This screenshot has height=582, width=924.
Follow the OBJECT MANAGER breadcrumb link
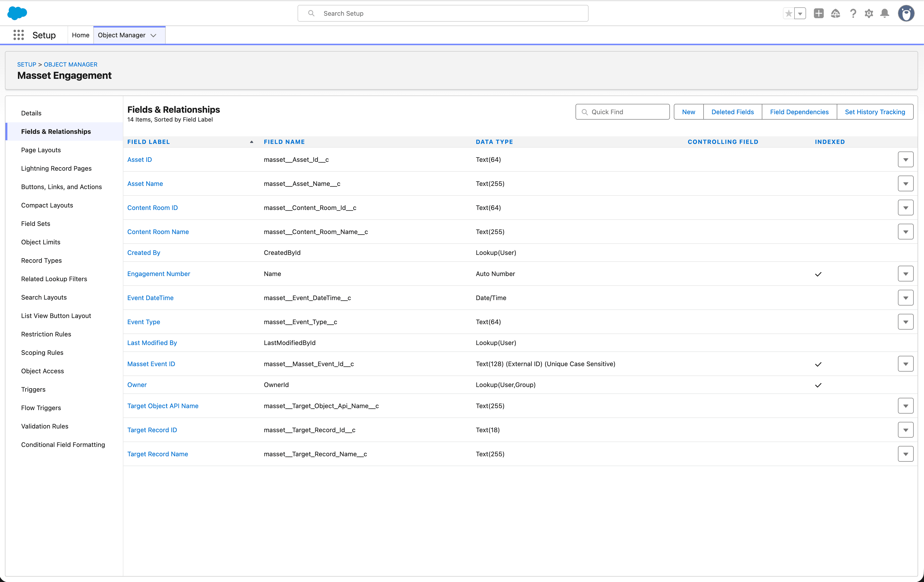pos(71,64)
